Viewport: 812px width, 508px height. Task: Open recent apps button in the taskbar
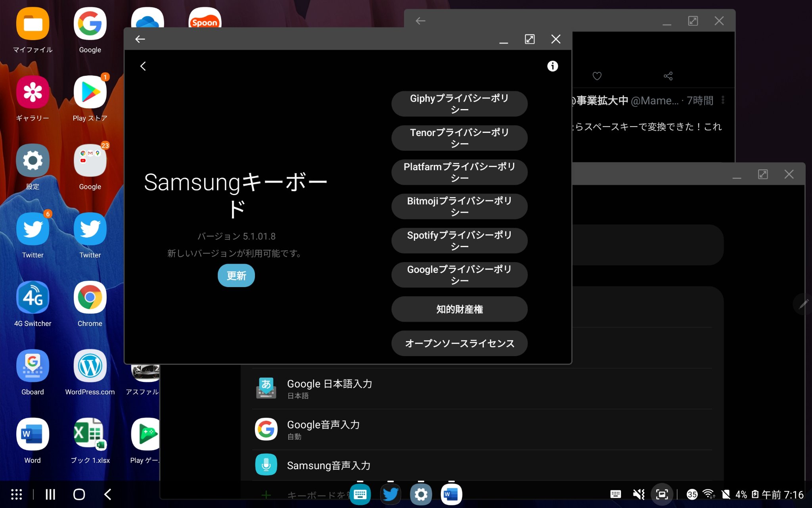click(50, 494)
